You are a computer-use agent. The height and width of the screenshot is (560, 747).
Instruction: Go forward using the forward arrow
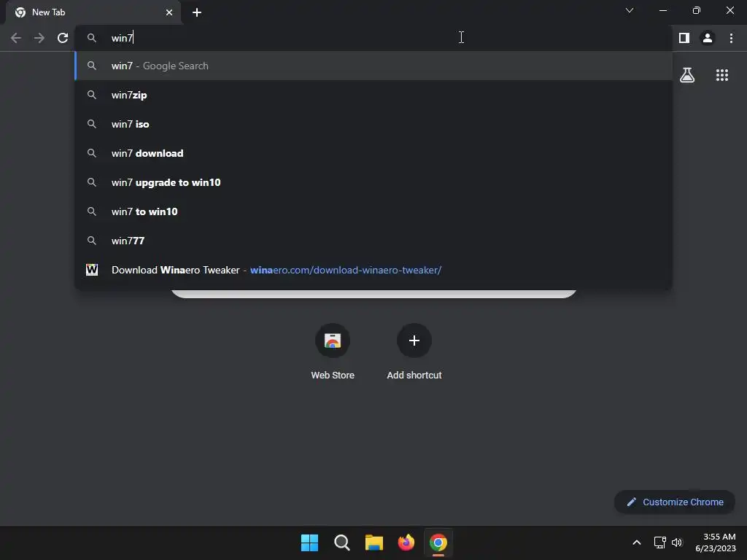coord(39,38)
